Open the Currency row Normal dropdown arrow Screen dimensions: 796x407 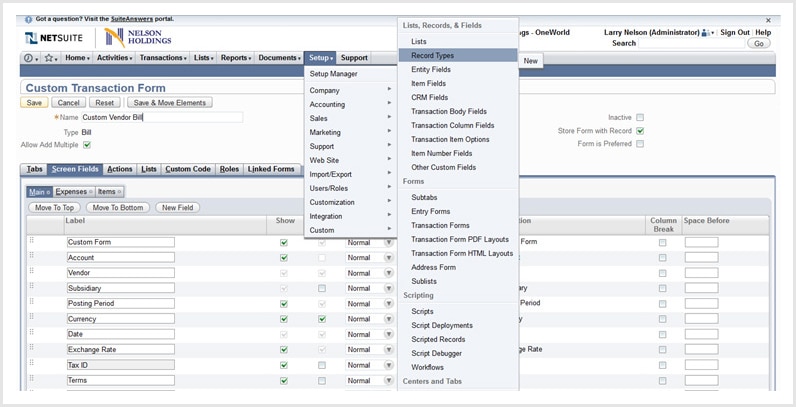click(x=388, y=319)
